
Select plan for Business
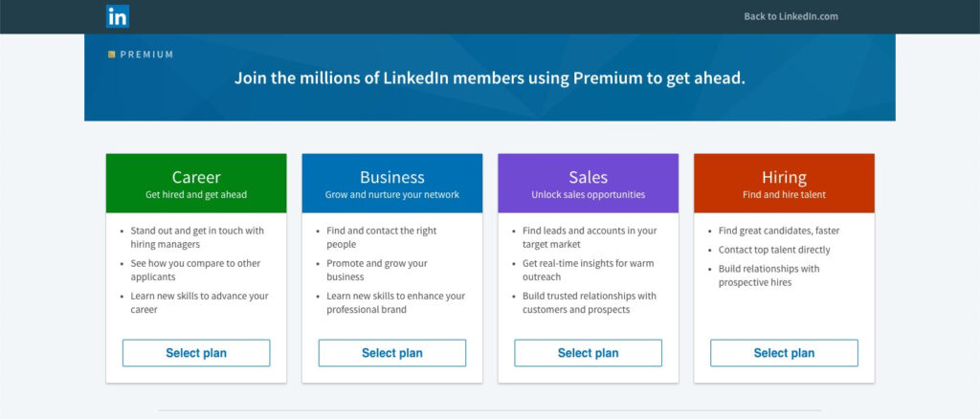coord(391,353)
